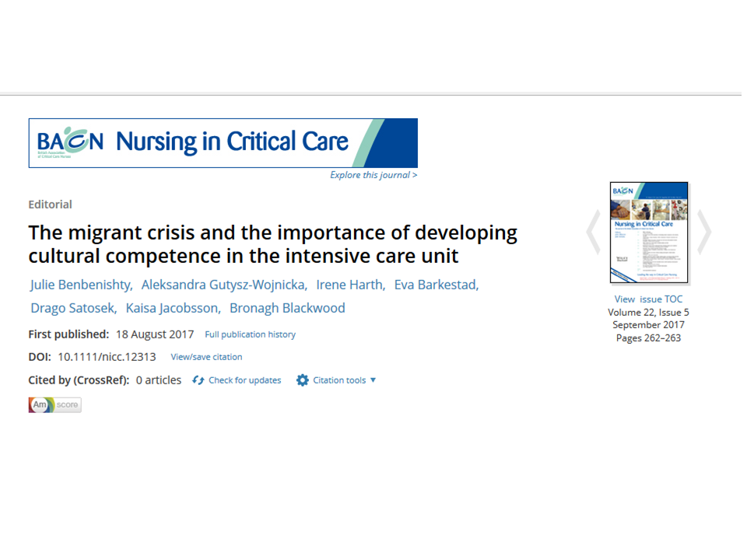The height and width of the screenshot is (560, 747).
Task: Go to next article with right chevron
Action: point(704,232)
